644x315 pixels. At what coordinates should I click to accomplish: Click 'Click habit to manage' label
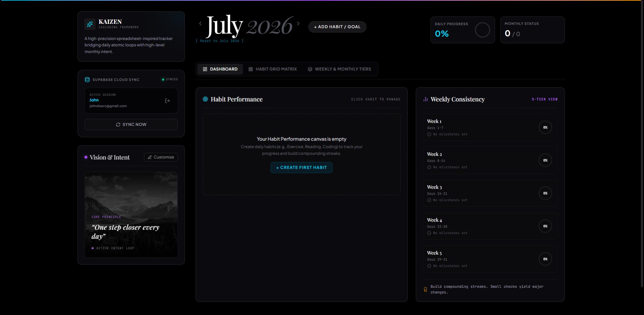(x=376, y=99)
